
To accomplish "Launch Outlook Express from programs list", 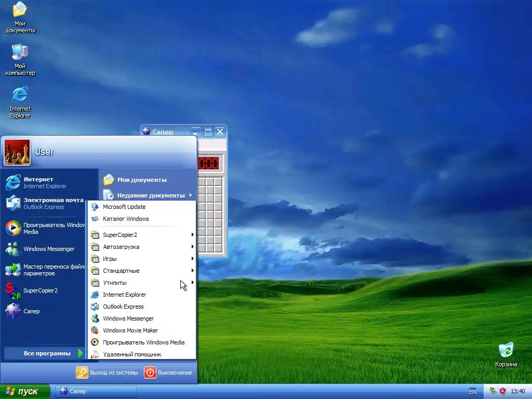I will click(x=142, y=307).
